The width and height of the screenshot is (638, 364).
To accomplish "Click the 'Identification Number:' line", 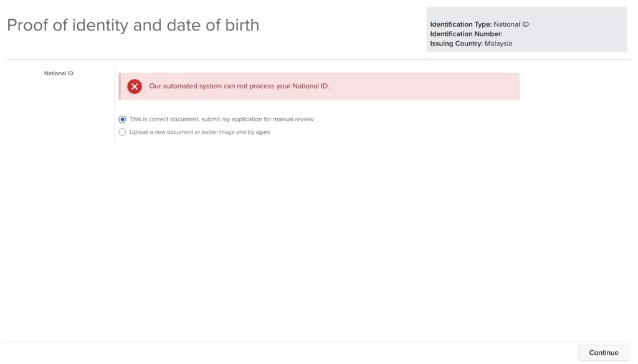I will 466,34.
